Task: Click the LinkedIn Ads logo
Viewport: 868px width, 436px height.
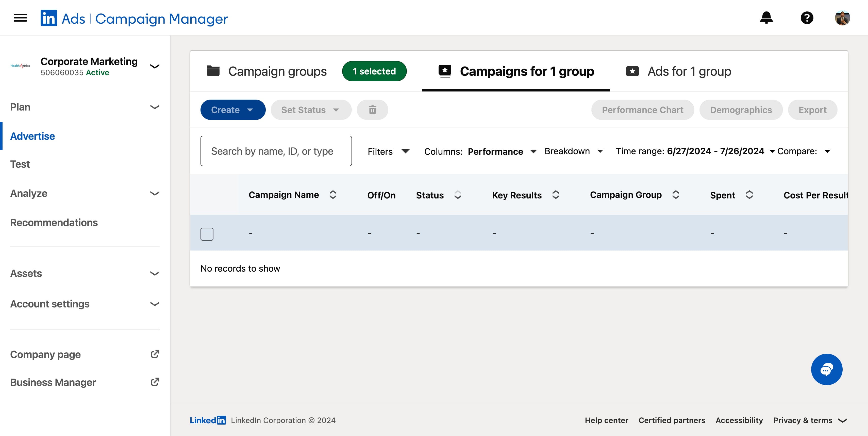Action: pos(49,18)
